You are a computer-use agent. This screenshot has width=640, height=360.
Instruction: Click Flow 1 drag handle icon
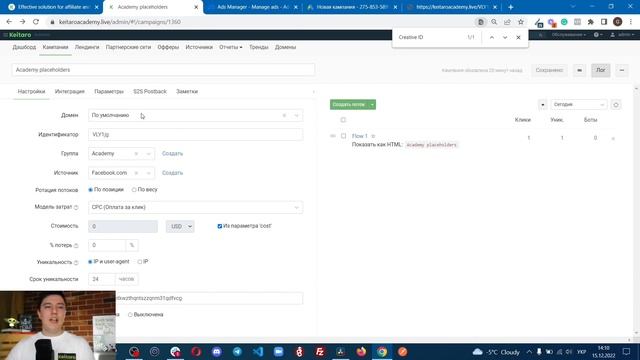[x=333, y=136]
